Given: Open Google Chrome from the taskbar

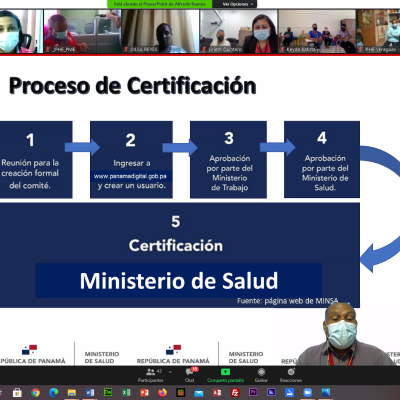Looking at the screenshot, I should click(x=35, y=393).
